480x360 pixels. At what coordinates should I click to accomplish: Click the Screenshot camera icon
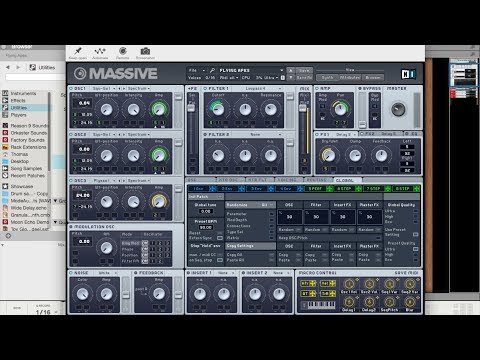coord(145,51)
